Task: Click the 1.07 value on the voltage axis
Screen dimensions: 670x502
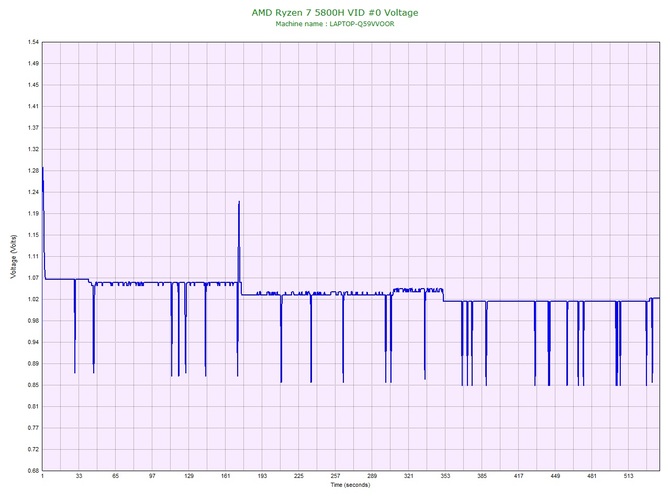Action: pyautogui.click(x=33, y=278)
